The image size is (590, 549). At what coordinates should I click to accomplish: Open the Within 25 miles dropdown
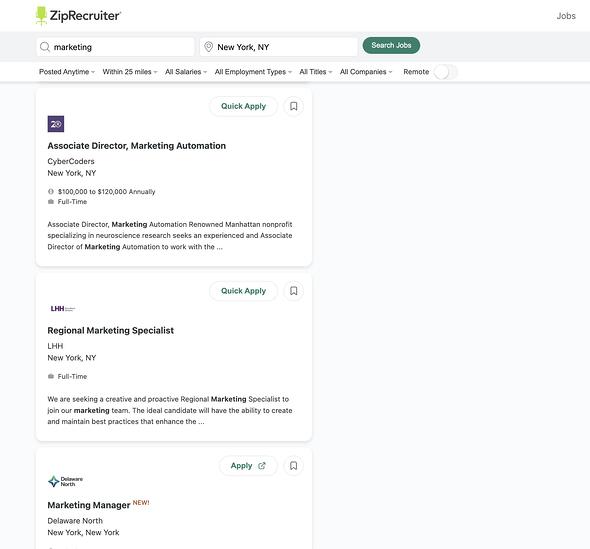130,72
